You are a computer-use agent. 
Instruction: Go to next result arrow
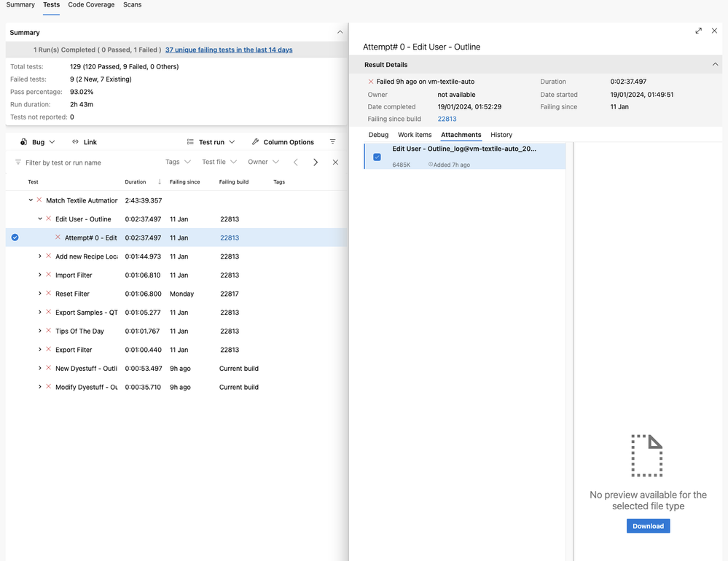tap(316, 162)
